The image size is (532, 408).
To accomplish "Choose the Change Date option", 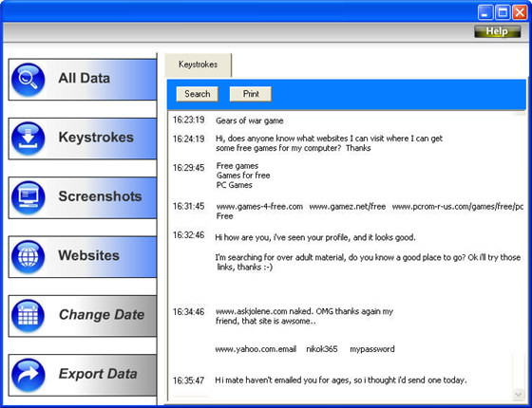I will pos(83,316).
